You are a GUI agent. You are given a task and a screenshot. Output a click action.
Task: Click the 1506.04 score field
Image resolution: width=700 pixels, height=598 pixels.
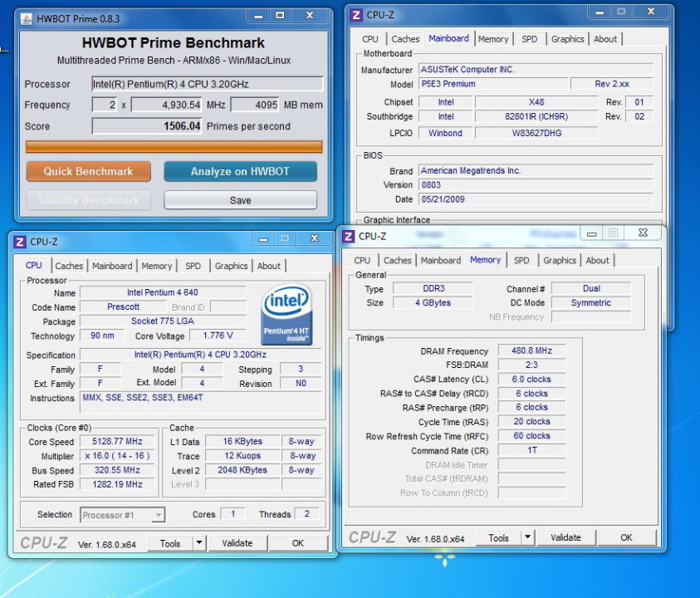click(147, 126)
